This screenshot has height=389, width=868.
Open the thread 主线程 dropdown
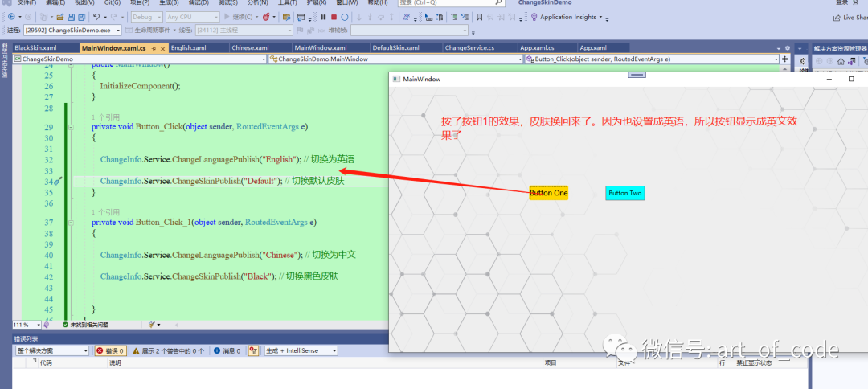tap(243, 30)
